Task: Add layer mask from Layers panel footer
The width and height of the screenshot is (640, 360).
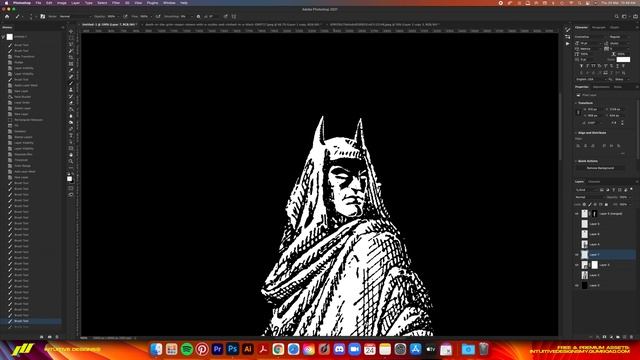Action: [x=604, y=337]
